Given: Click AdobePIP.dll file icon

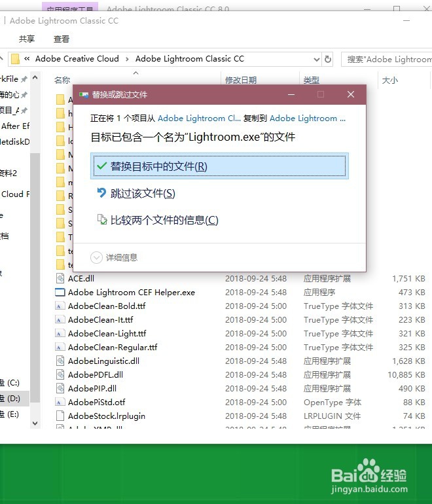Looking at the screenshot, I should coord(60,389).
